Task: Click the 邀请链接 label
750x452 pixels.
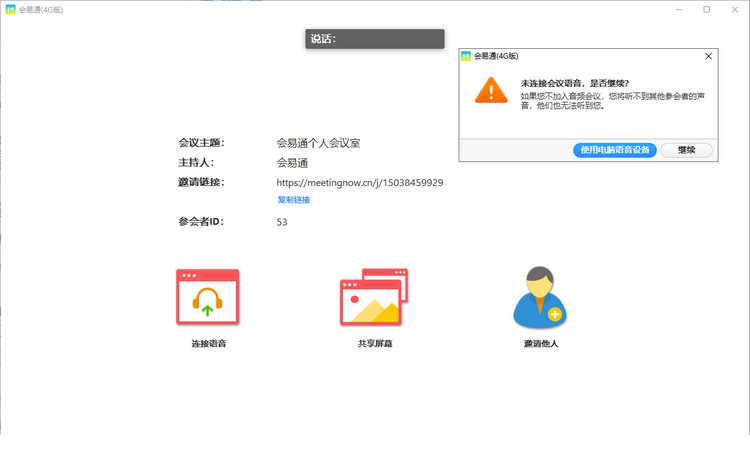Action: point(201,182)
